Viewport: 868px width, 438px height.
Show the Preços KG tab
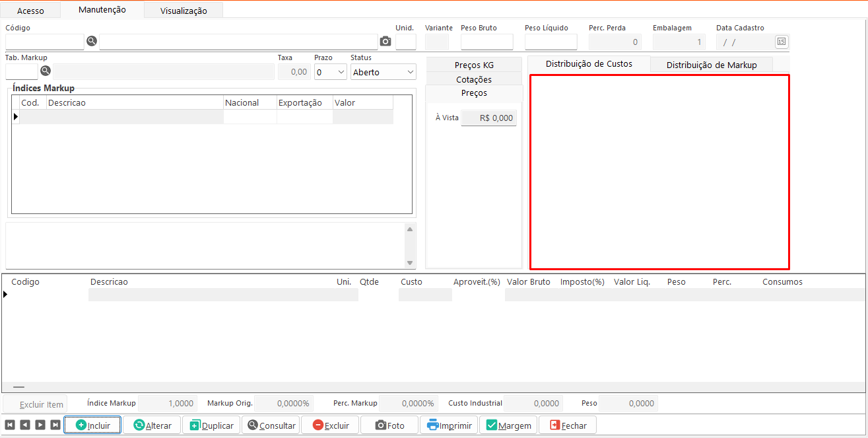(474, 65)
